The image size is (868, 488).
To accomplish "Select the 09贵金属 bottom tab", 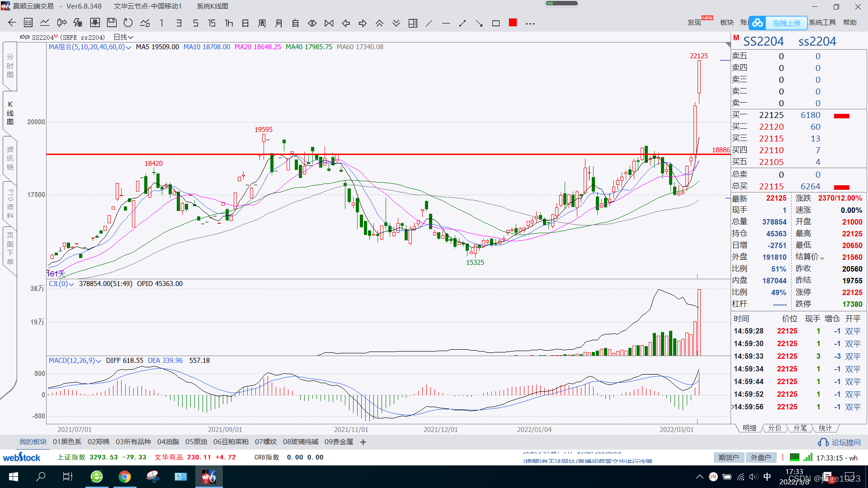I will (339, 442).
